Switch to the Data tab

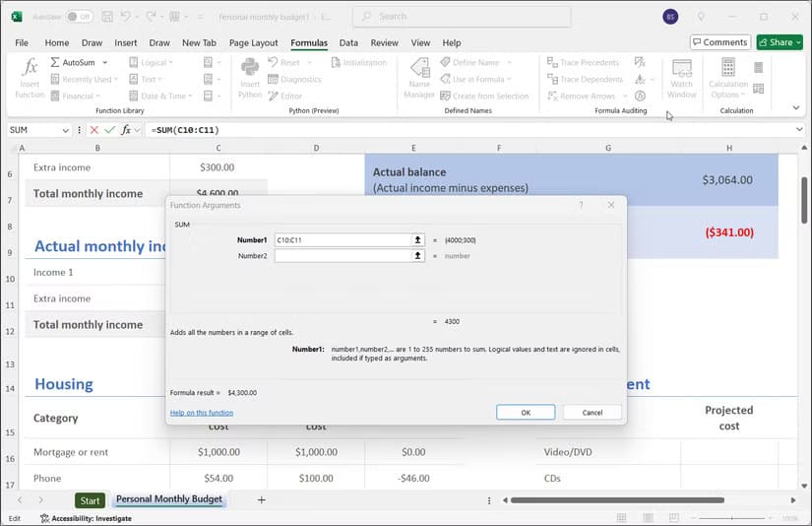348,43
